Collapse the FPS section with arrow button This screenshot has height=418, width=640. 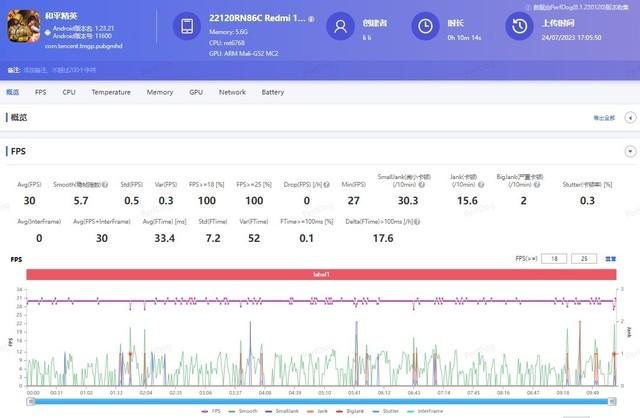[x=629, y=151]
